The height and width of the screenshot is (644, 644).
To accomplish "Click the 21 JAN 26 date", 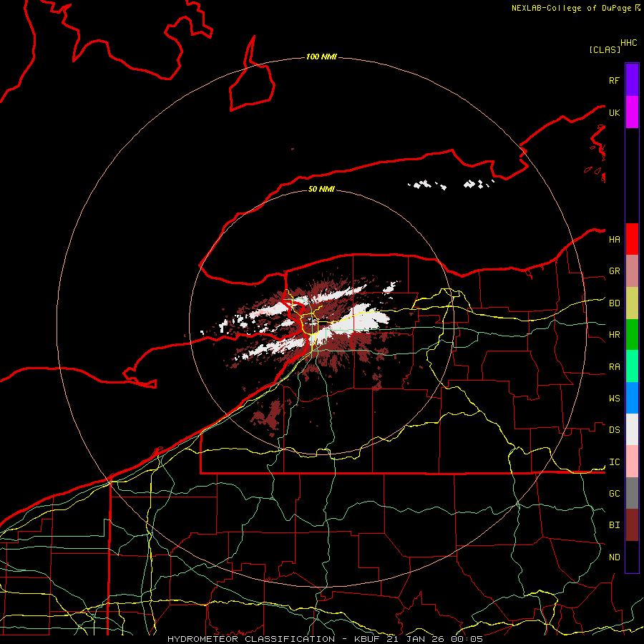I will [416, 639].
